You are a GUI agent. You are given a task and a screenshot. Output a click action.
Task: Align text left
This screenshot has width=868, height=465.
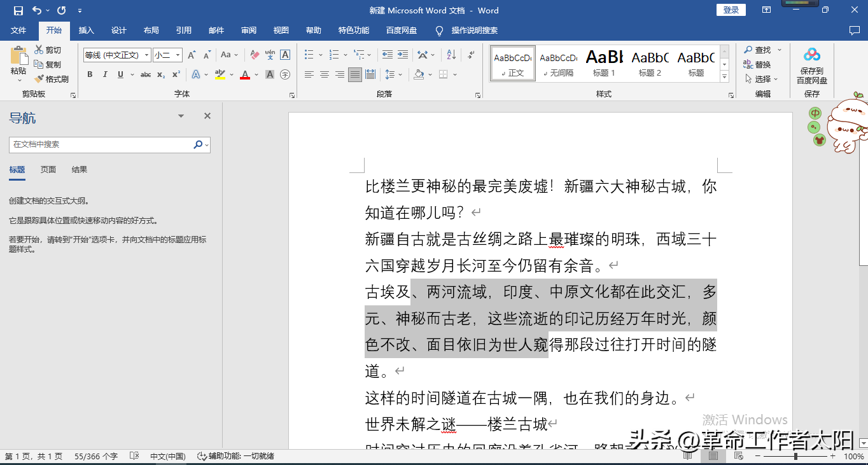click(x=309, y=74)
